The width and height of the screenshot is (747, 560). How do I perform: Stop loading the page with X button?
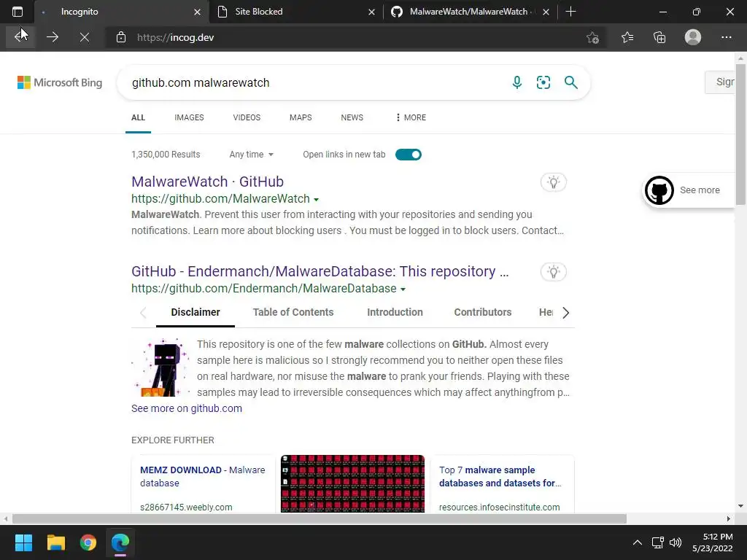click(85, 37)
